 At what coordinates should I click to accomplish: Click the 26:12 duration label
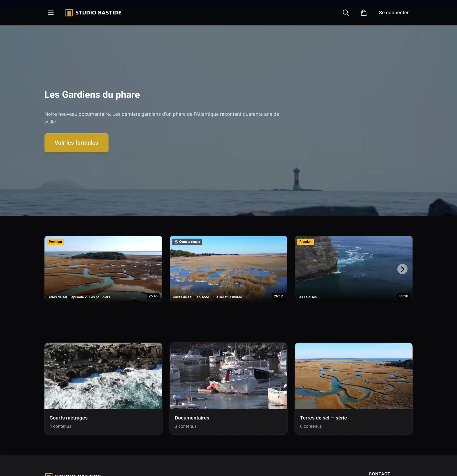(x=278, y=296)
